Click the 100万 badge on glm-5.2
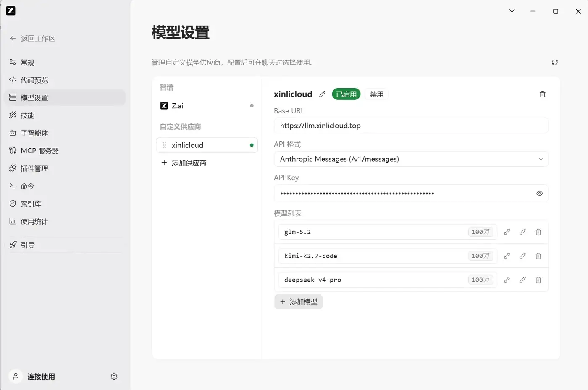Viewport: 588px width, 390px height. point(480,232)
